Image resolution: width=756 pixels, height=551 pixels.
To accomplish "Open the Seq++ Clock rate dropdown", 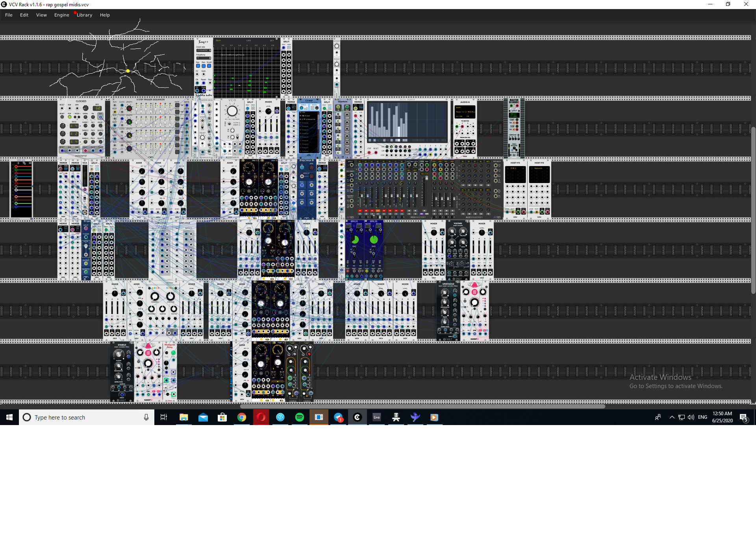I will [x=204, y=50].
